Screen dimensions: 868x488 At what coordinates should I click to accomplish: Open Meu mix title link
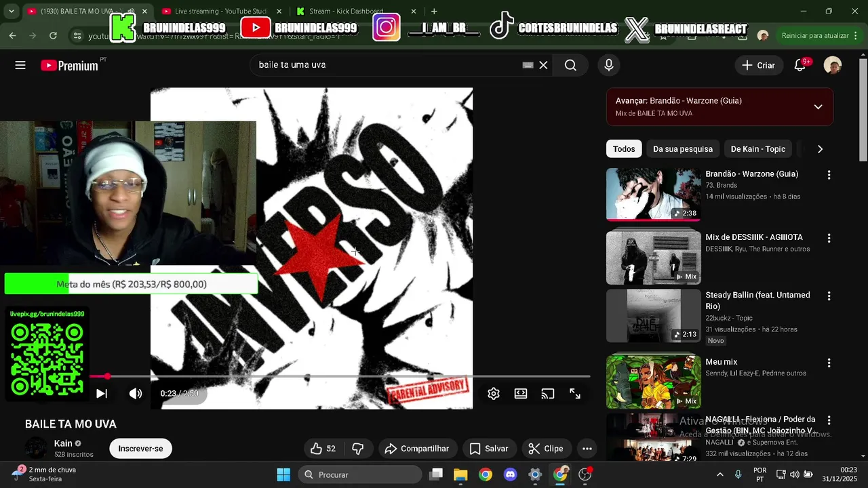click(x=721, y=362)
